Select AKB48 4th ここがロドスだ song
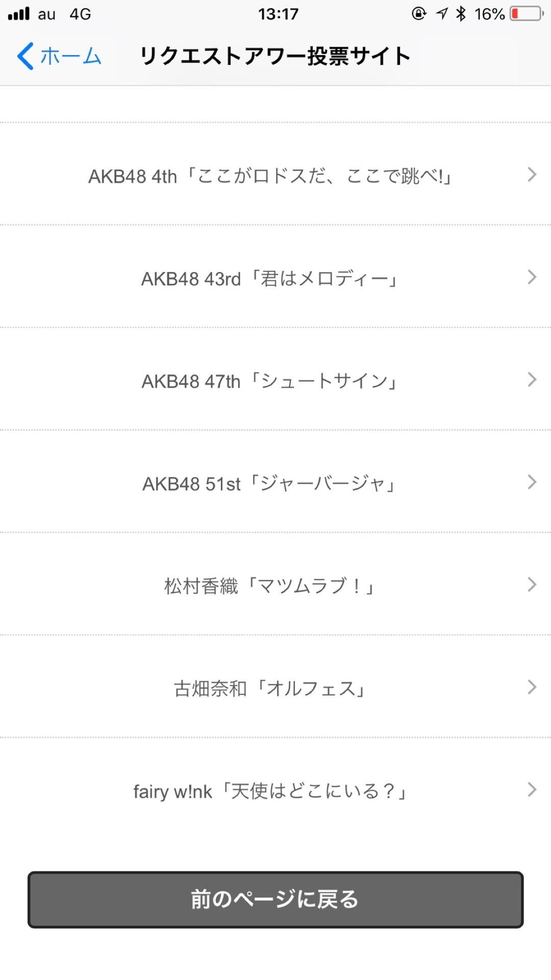 pyautogui.click(x=270, y=176)
